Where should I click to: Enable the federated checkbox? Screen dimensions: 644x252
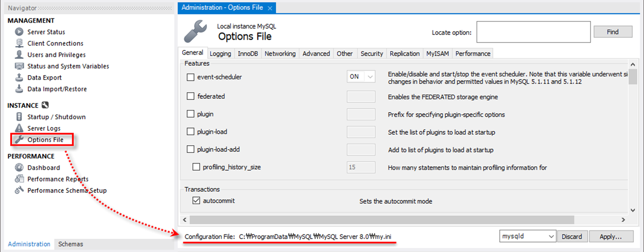tap(190, 96)
